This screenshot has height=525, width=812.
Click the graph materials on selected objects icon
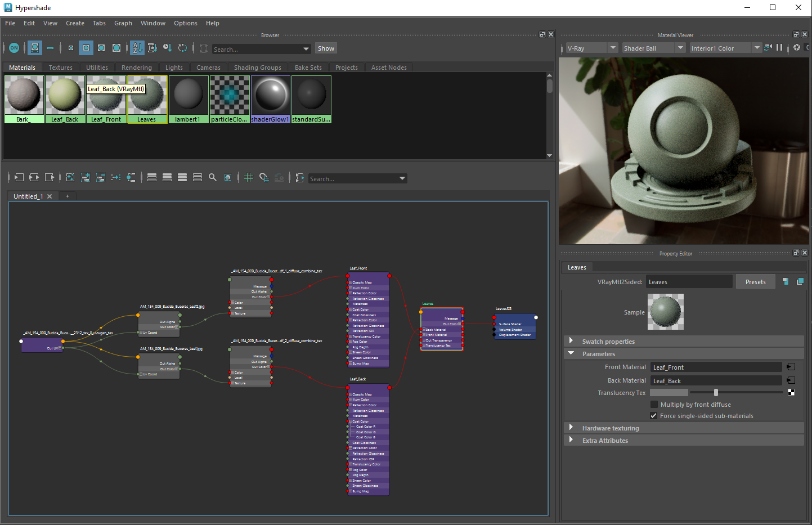(131, 177)
